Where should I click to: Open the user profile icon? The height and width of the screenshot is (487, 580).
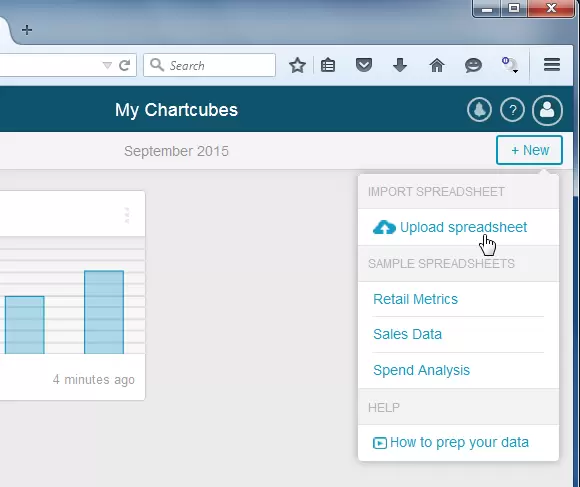click(547, 110)
